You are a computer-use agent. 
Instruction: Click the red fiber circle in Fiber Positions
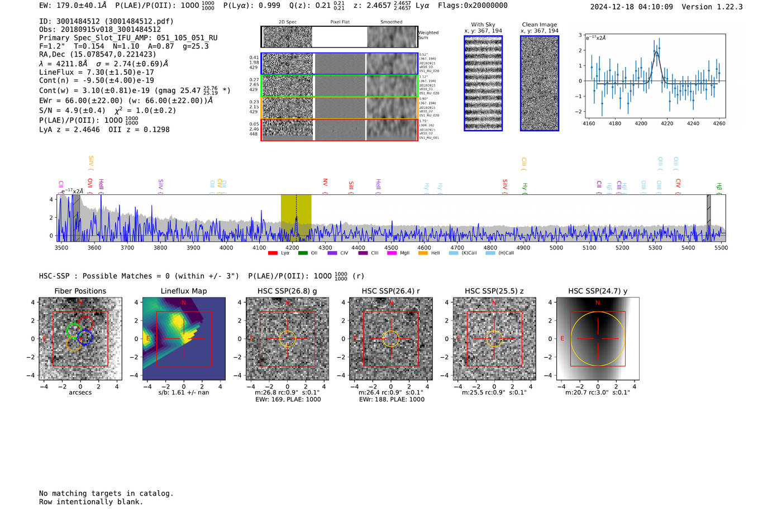(85, 323)
